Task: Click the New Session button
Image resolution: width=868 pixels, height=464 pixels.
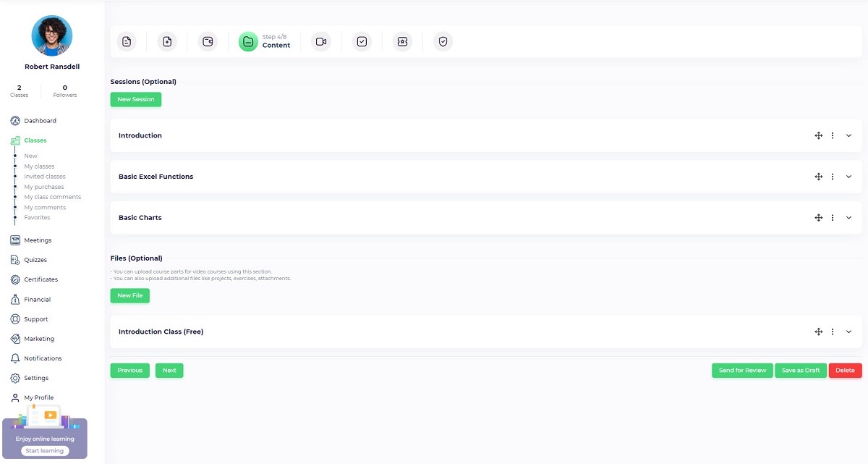Action: (136, 100)
